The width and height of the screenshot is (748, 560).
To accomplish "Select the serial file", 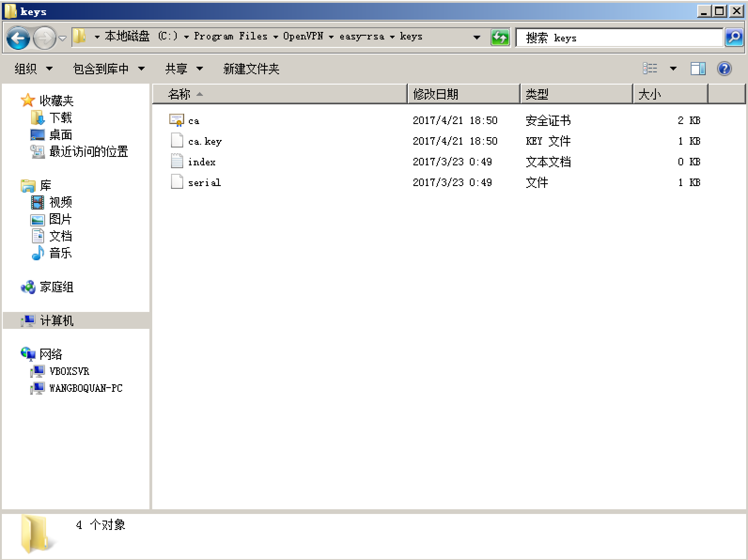I will (x=204, y=183).
